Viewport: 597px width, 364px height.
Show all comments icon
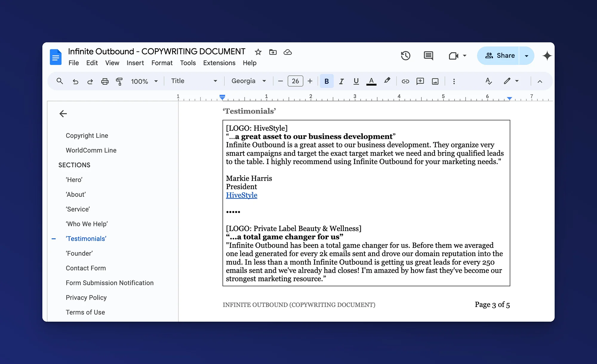click(x=428, y=56)
